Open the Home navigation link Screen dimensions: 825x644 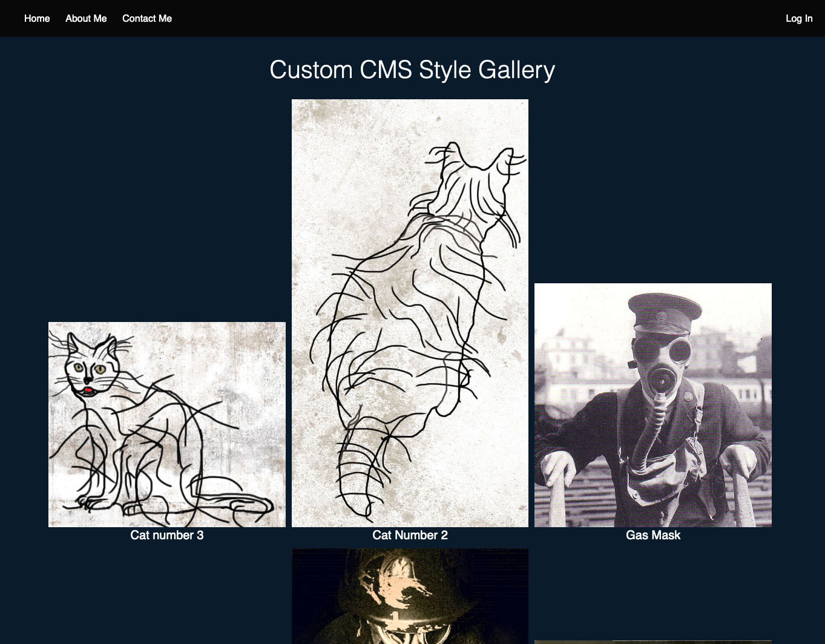click(x=37, y=19)
